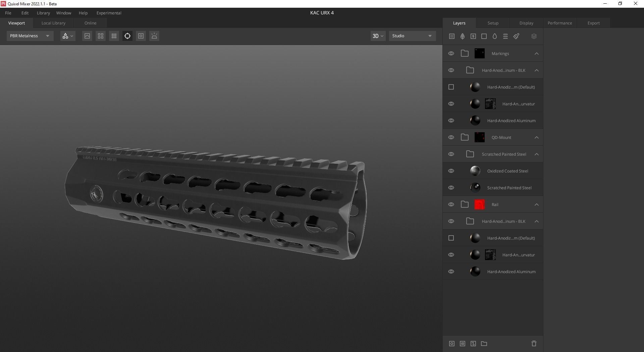644x352 pixels.
Task: Add a surface layer icon in Layers toolbar
Action: tap(452, 36)
